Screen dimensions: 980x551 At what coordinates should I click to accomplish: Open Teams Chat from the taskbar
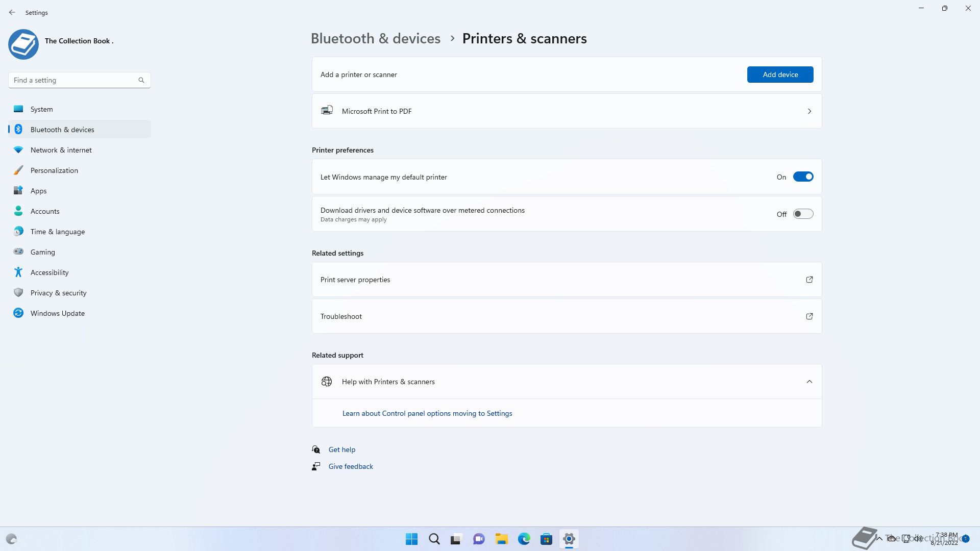pyautogui.click(x=479, y=539)
